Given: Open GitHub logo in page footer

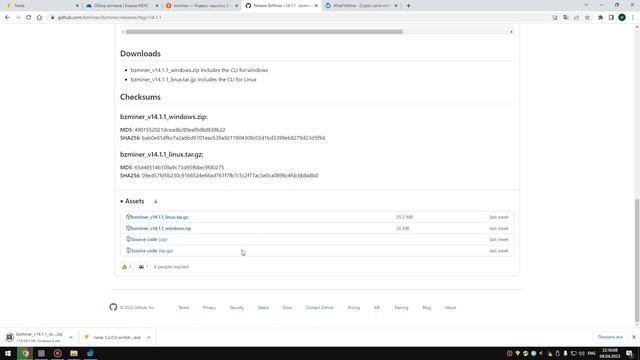Looking at the screenshot, I should point(113,307).
